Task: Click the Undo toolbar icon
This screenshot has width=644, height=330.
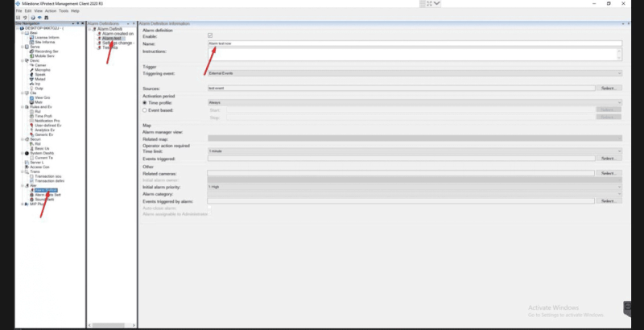Action: tap(25, 18)
